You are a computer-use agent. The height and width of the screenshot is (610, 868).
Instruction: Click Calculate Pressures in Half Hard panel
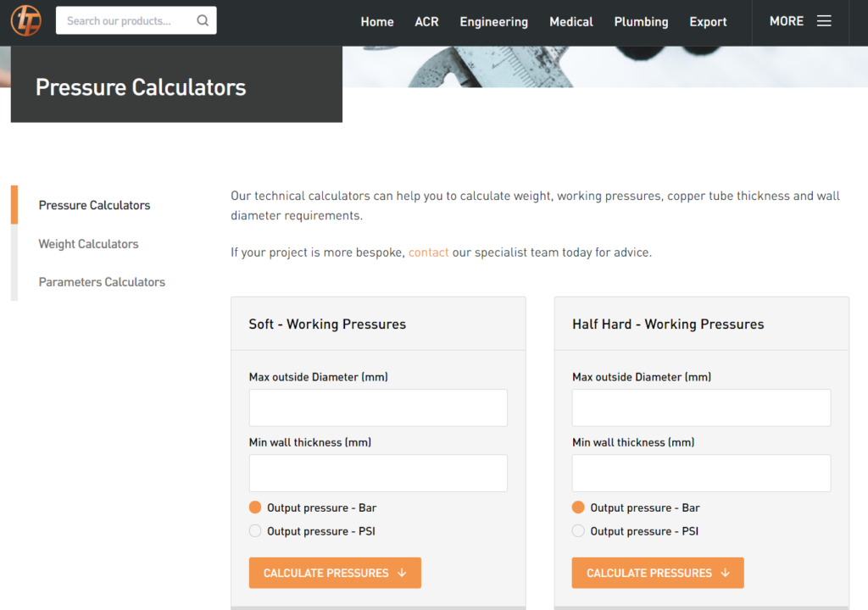(x=658, y=573)
